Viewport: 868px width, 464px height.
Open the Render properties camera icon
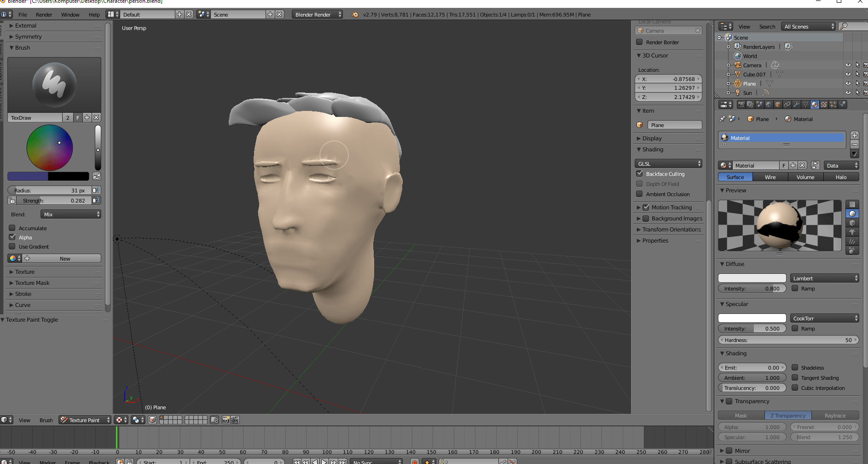click(x=741, y=104)
